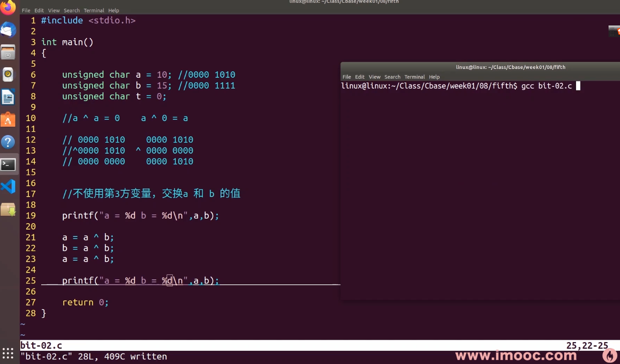Click the '//0000 1111' comment
The image size is (620, 364).
click(x=207, y=86)
